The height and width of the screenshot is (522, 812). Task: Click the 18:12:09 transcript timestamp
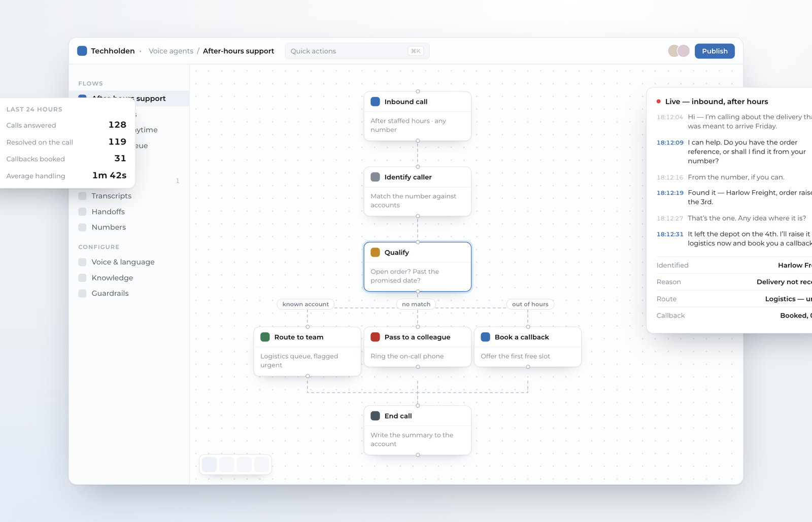tap(670, 143)
